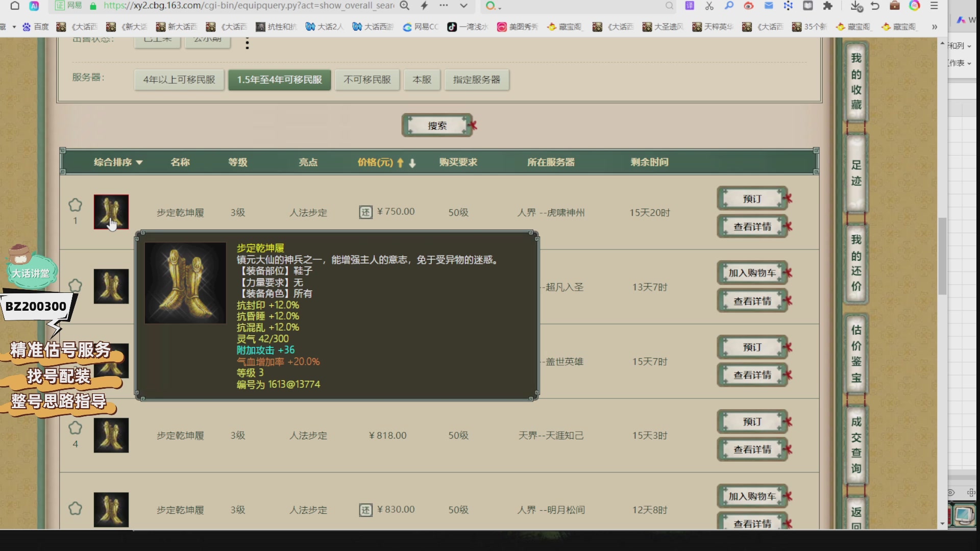Click the purple translate extension icon
Screen dimensions: 980x551
[x=690, y=6]
